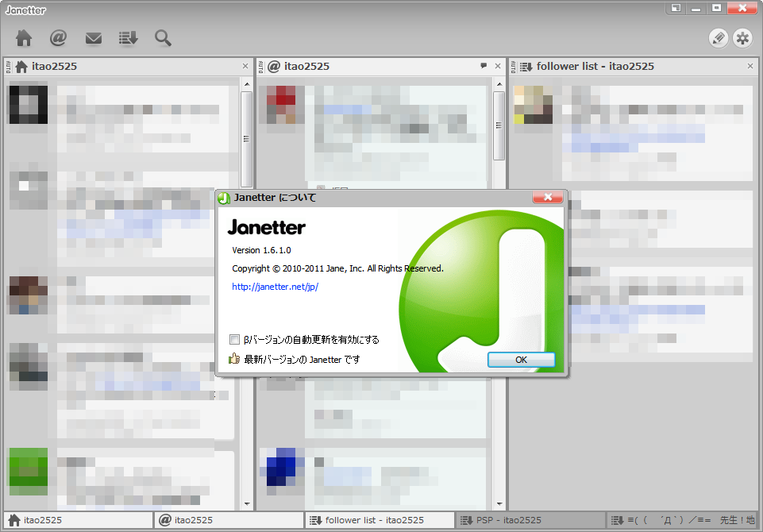
Task: Open the Home timeline toolbar icon
Action: coord(24,38)
